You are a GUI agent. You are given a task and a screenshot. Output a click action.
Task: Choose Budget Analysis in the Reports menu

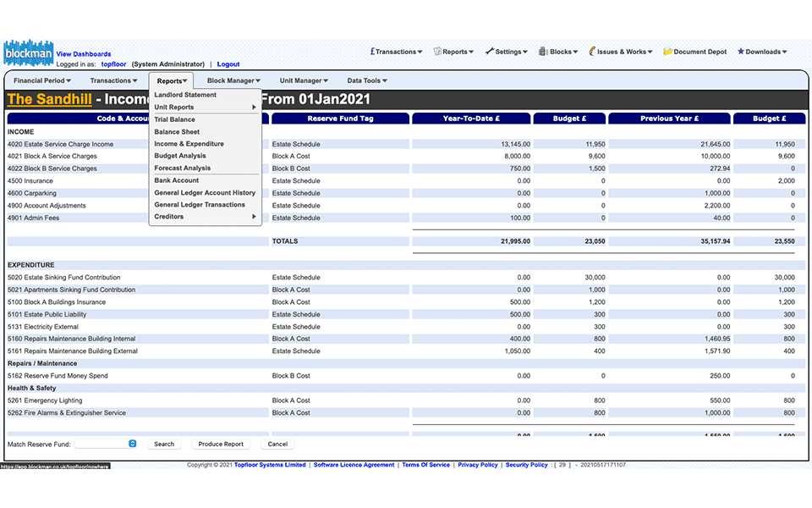[179, 156]
